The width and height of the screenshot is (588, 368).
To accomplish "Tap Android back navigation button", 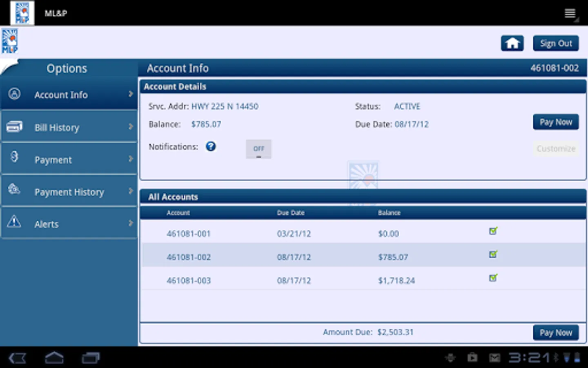I will [18, 358].
